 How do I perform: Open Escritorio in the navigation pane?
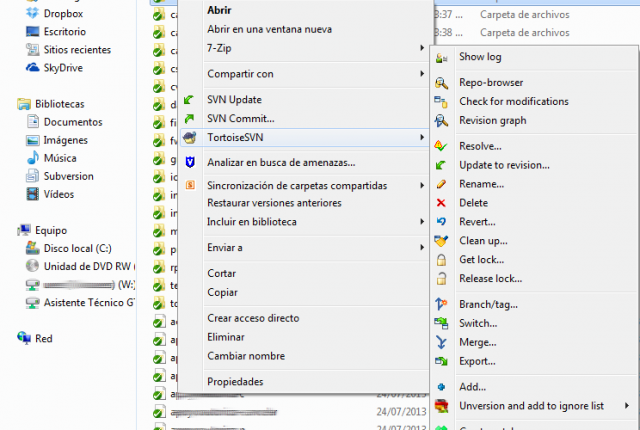click(64, 32)
